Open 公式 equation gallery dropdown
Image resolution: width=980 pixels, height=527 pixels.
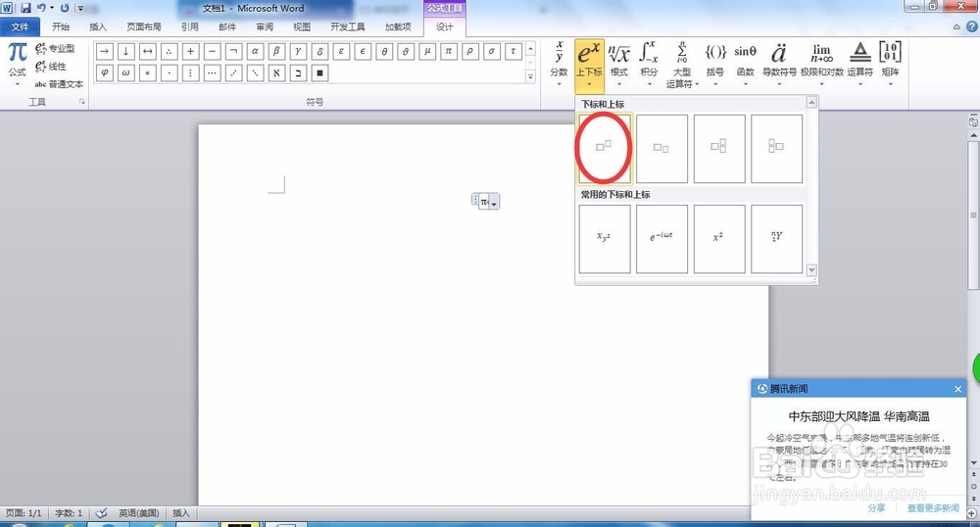click(x=17, y=65)
